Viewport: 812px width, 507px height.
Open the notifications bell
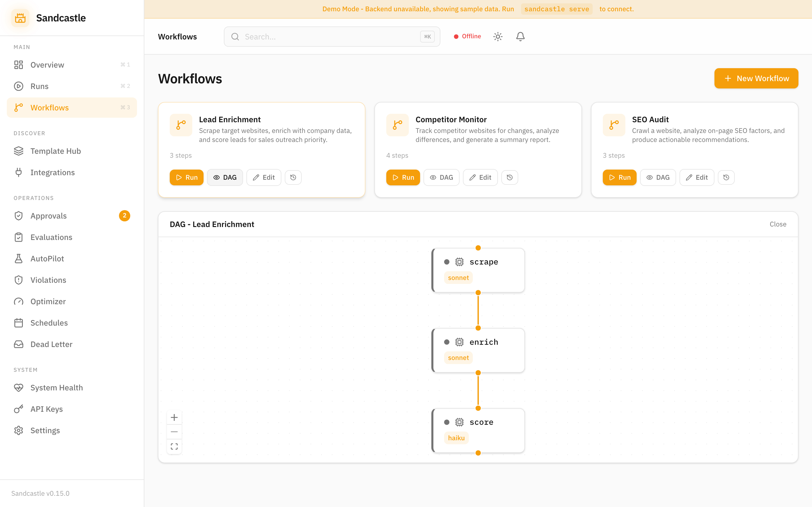pyautogui.click(x=520, y=37)
